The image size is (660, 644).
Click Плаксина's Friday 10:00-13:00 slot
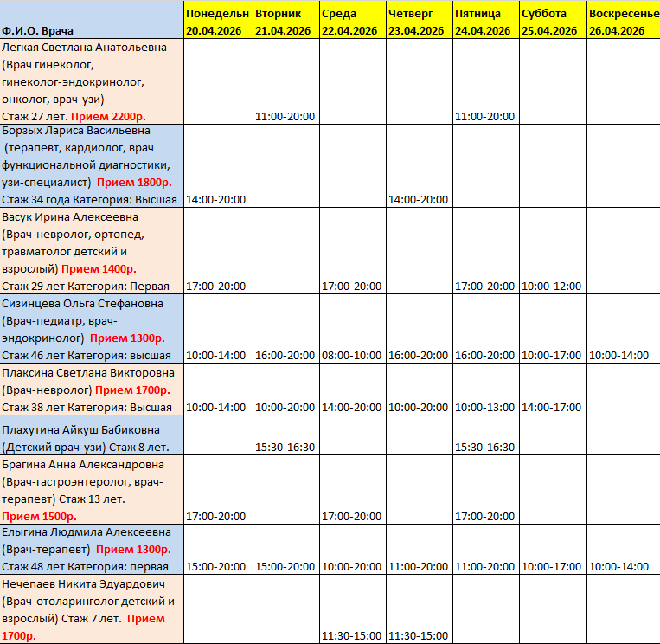tap(485, 407)
